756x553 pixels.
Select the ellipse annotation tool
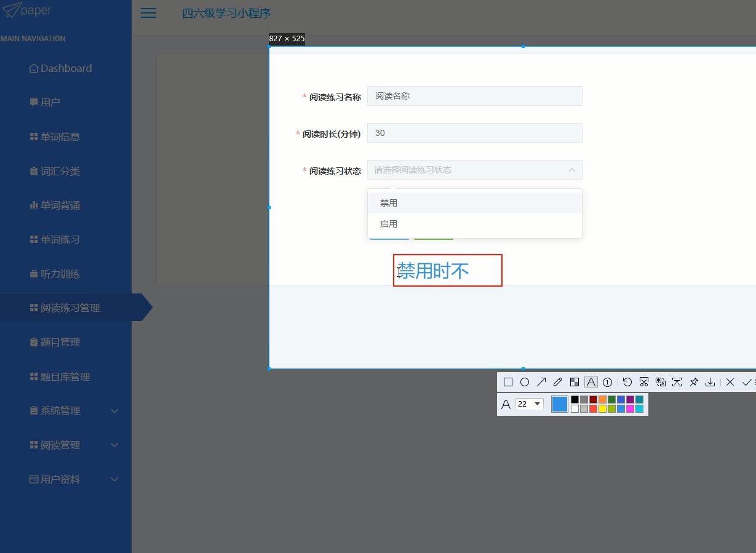tap(525, 381)
